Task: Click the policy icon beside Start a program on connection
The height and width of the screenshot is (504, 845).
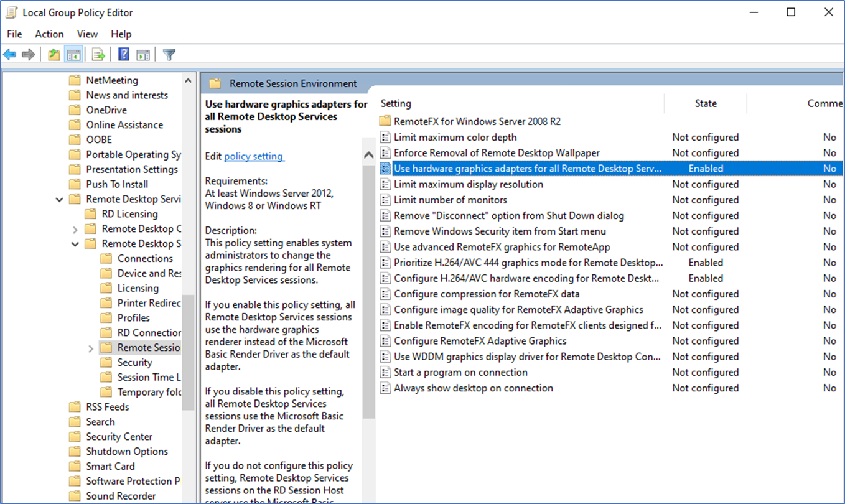Action: tap(386, 373)
